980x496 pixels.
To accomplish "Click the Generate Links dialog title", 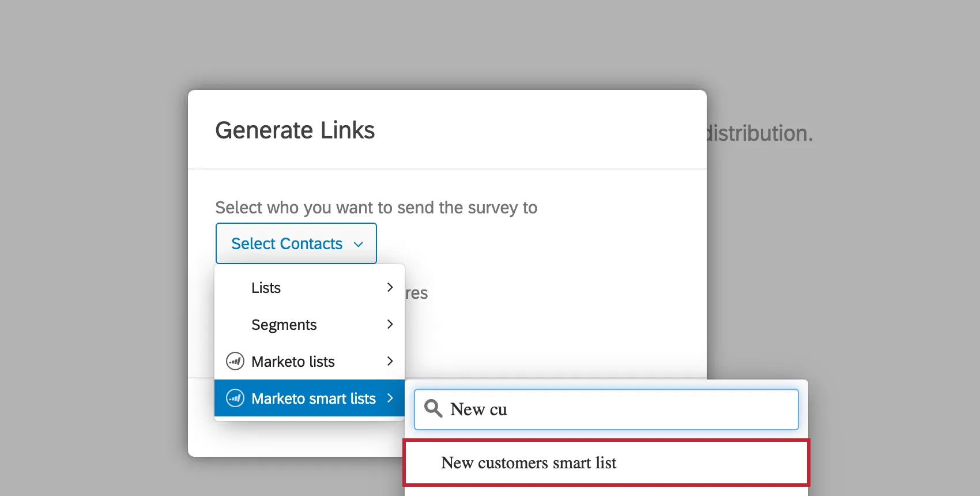I will click(295, 130).
